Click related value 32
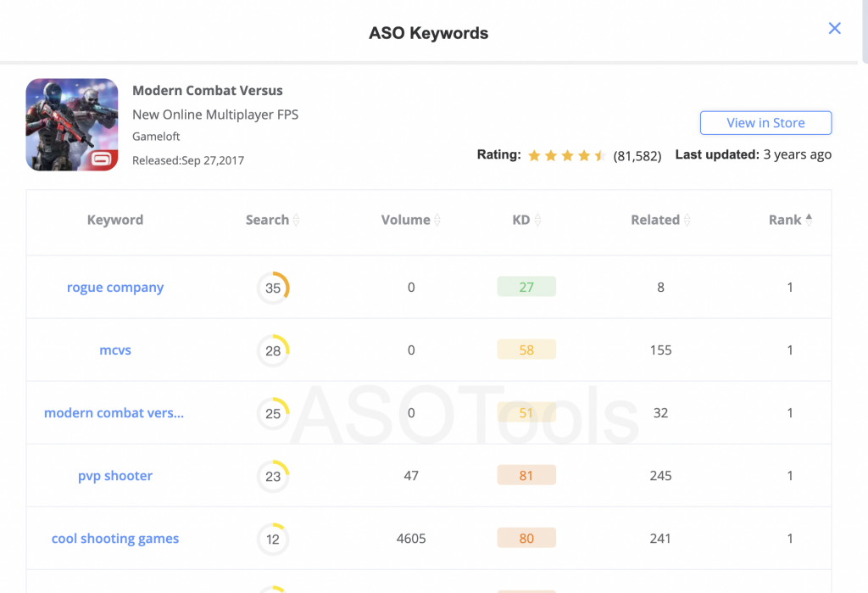Screen dimensions: 868x593 [x=660, y=413]
